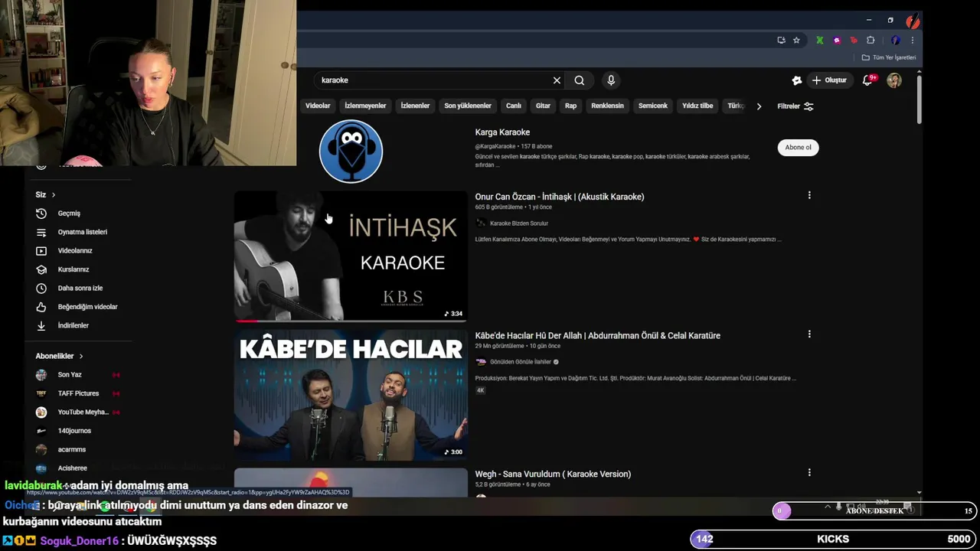
Task: Show more filter chips with right arrow
Action: (759, 106)
